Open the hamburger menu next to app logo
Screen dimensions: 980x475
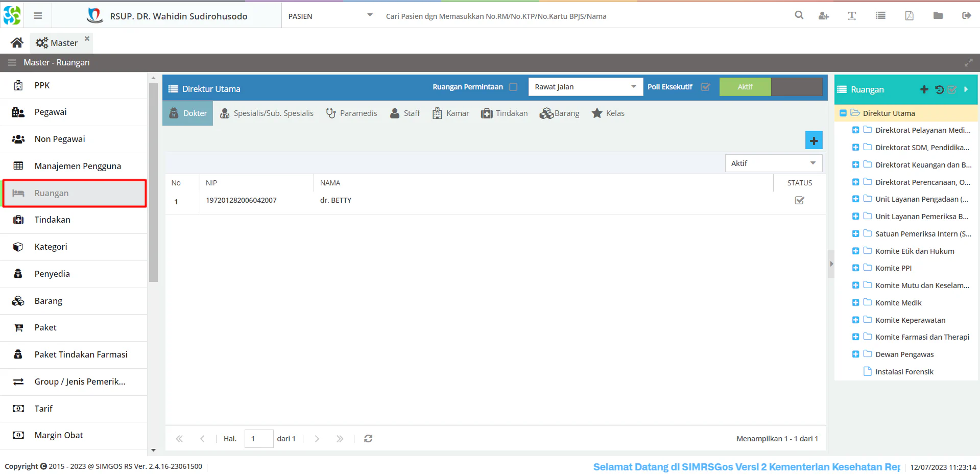point(38,16)
